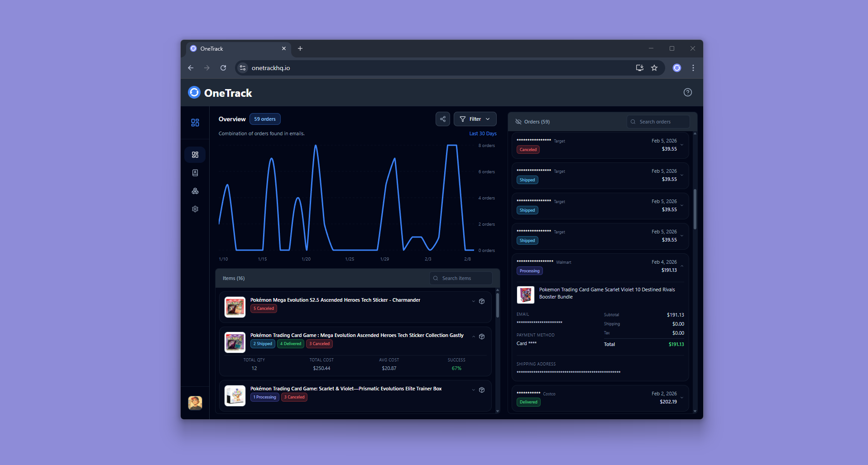Click the site info icon in address bar
This screenshot has width=868, height=465.
(243, 68)
